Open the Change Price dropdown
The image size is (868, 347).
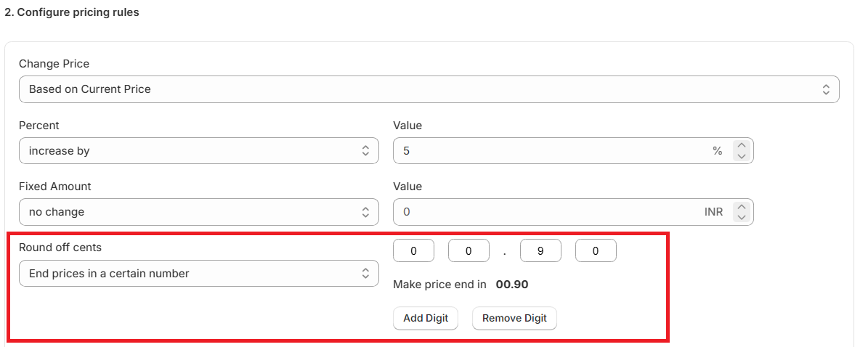tap(429, 89)
